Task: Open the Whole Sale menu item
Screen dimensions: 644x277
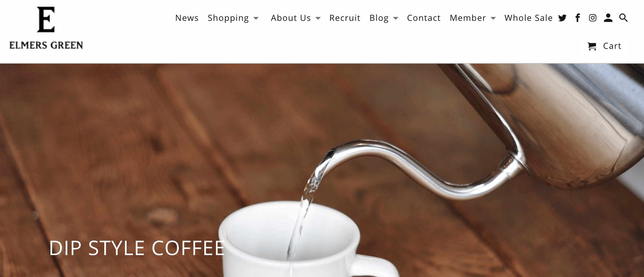Action: point(529,18)
